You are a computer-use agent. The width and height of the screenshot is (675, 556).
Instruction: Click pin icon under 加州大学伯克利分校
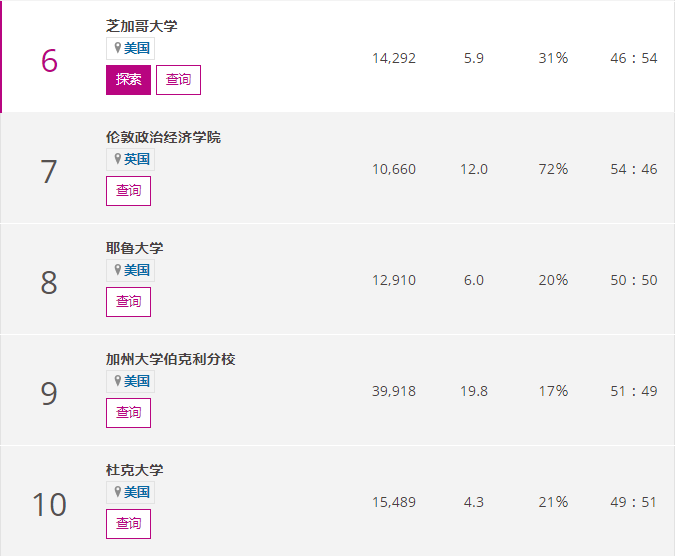[117, 381]
